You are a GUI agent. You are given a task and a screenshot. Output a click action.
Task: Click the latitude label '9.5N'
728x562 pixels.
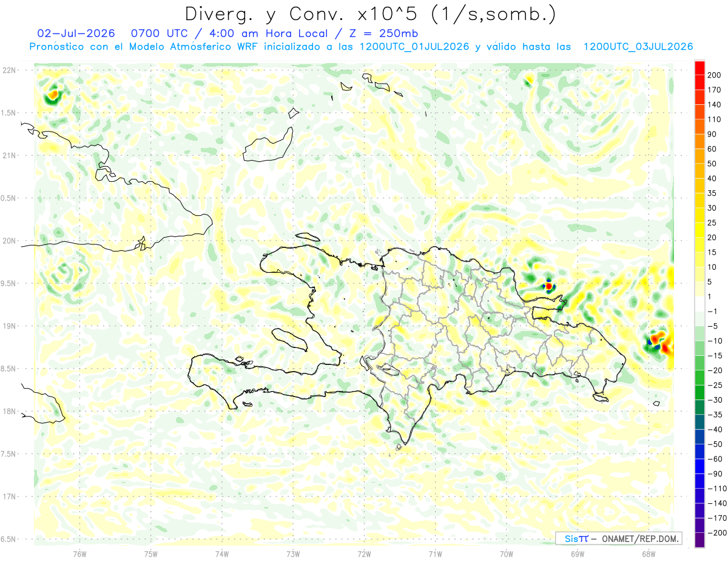9,283
